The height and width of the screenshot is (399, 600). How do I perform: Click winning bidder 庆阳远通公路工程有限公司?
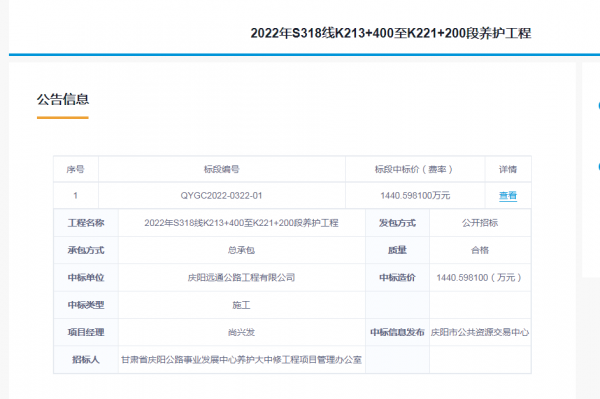241,278
